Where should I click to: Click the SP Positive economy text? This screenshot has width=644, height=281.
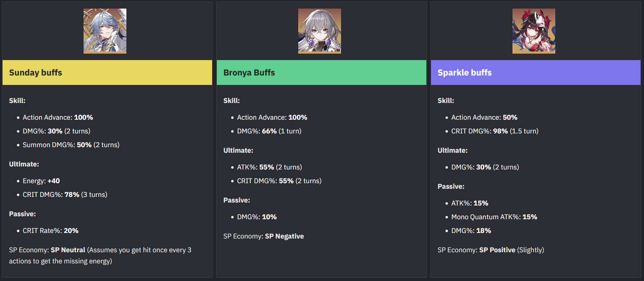pyautogui.click(x=497, y=250)
